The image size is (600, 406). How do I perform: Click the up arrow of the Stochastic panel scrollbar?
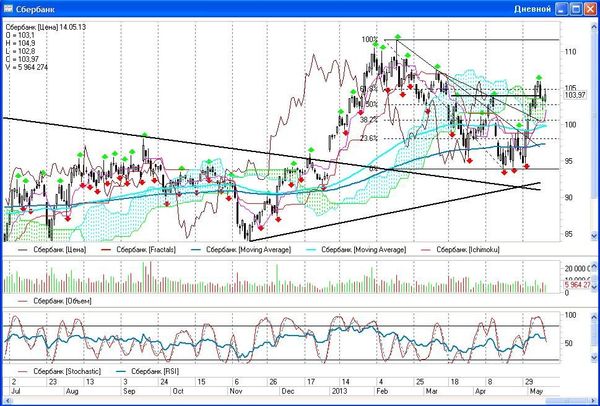(595, 316)
